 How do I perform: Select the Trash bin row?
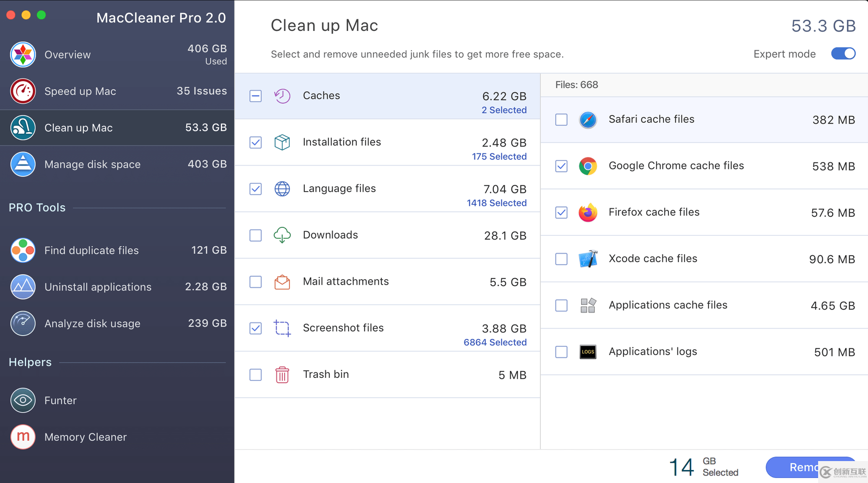(x=388, y=374)
